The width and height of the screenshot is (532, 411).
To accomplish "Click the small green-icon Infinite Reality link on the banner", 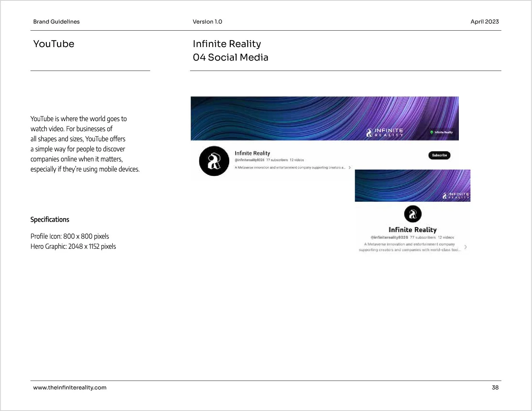I will point(441,132).
